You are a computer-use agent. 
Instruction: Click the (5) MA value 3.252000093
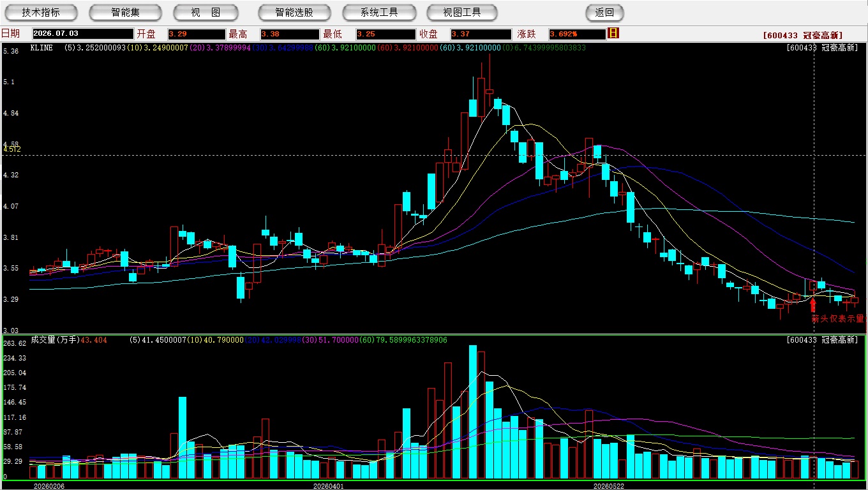point(94,48)
